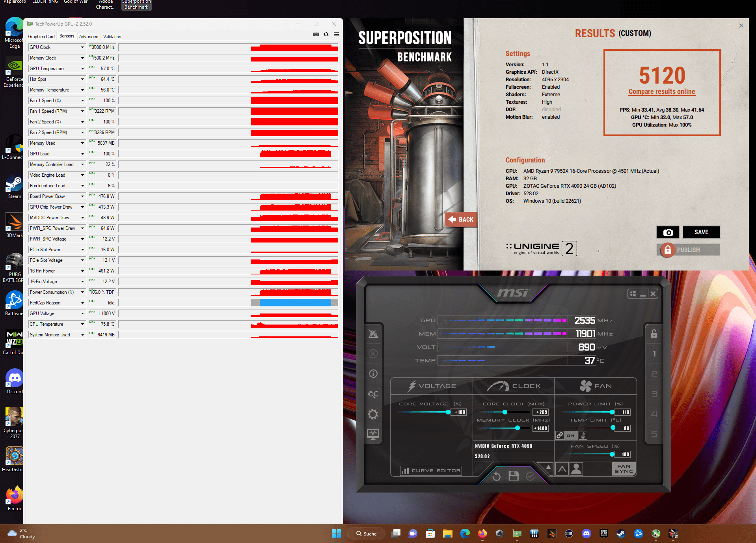Toggle the Fan Sync button
The image size is (756, 543).
(624, 469)
